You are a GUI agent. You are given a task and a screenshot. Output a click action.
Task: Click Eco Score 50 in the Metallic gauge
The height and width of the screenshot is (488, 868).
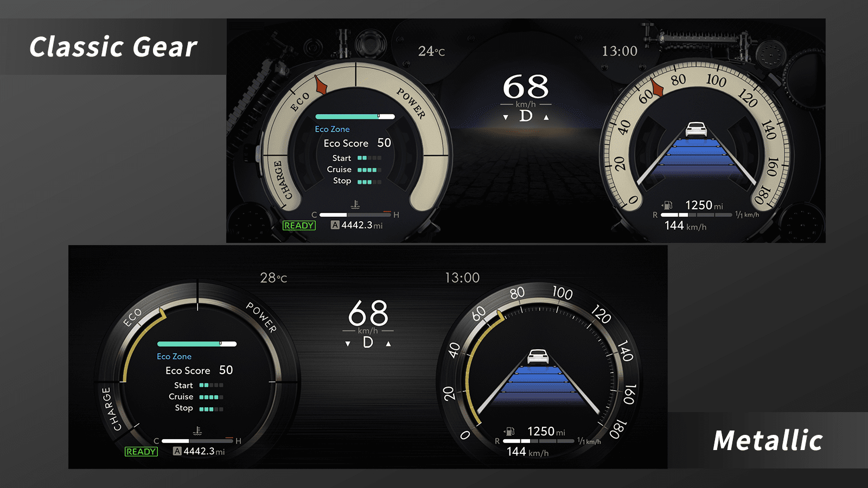click(x=199, y=370)
